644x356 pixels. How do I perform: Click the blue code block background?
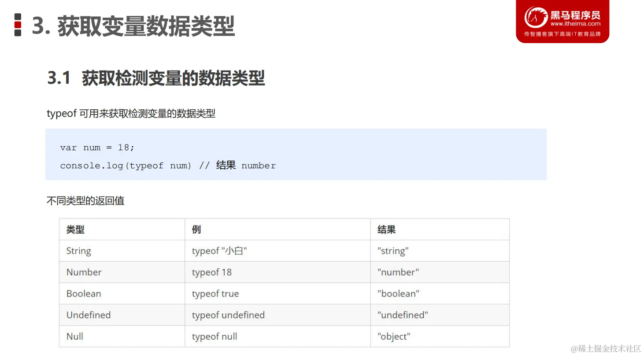(296, 154)
